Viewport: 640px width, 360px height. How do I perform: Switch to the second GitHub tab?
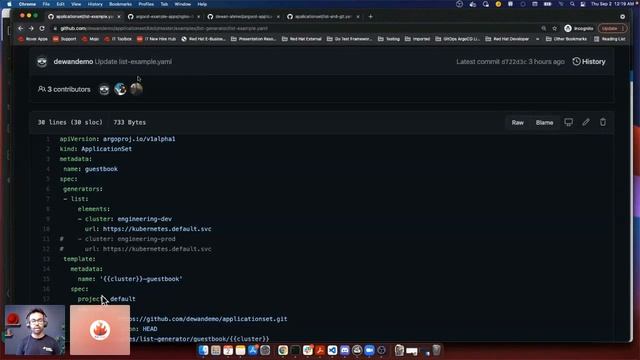click(164, 17)
